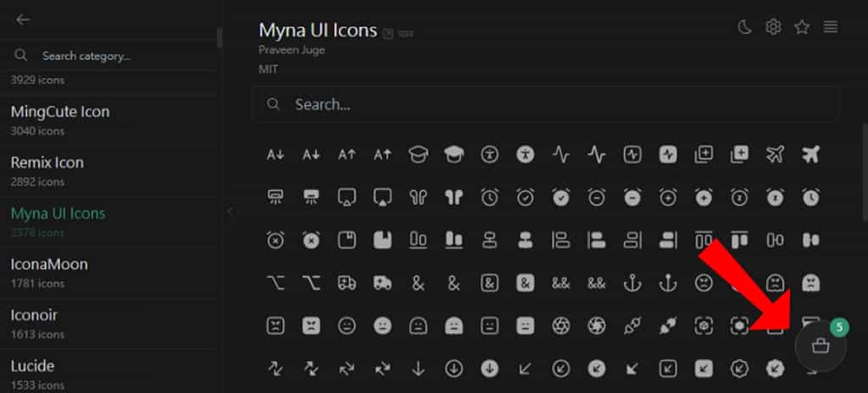Select the outline annoyed ghost icon
This screenshot has height=393, width=868.
tap(418, 325)
